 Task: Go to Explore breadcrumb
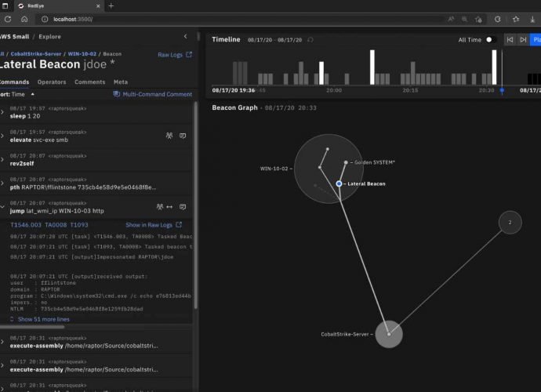(49, 37)
